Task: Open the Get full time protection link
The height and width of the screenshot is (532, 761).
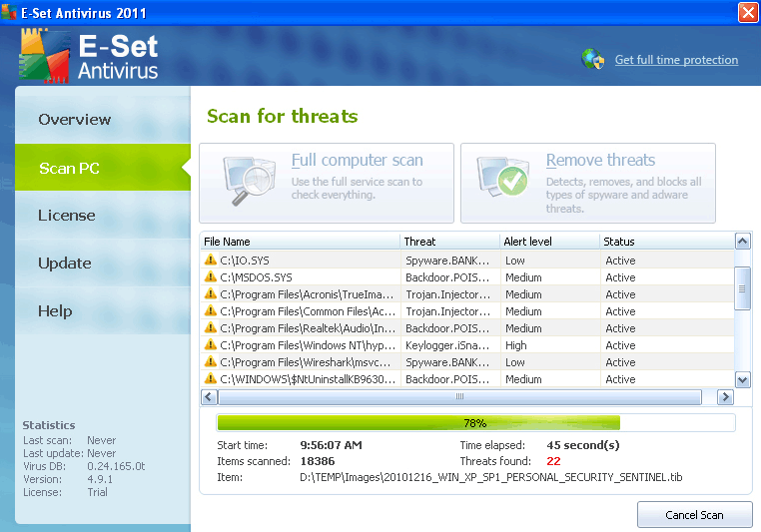Action: pyautogui.click(x=676, y=60)
